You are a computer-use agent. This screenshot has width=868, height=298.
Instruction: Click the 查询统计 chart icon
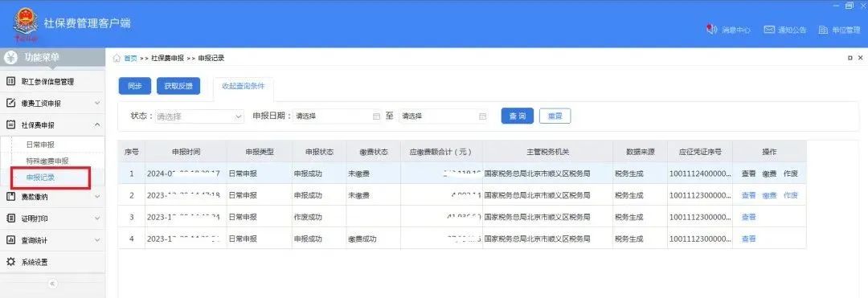[x=10, y=240]
